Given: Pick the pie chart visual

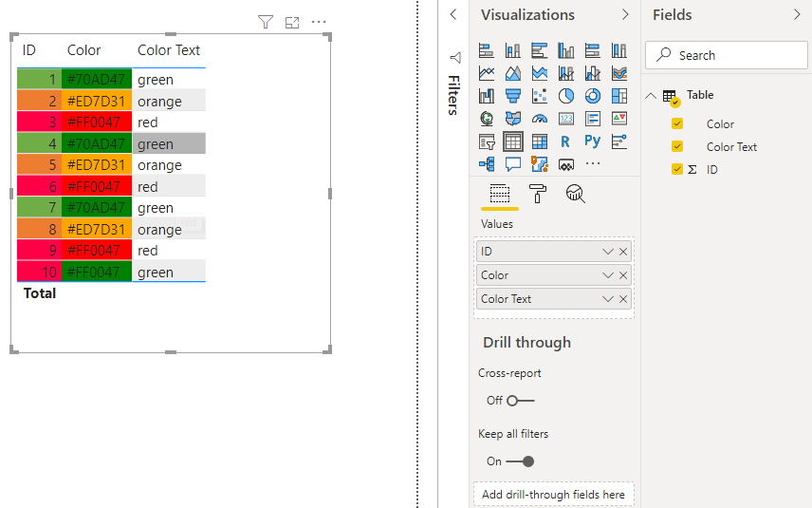Looking at the screenshot, I should 566,96.
